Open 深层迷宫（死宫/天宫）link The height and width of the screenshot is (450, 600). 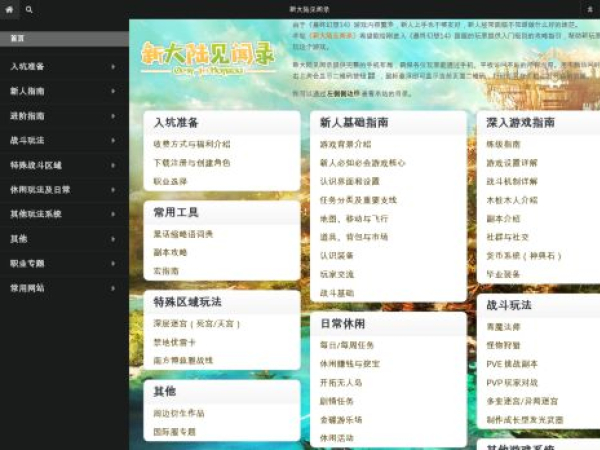click(197, 324)
